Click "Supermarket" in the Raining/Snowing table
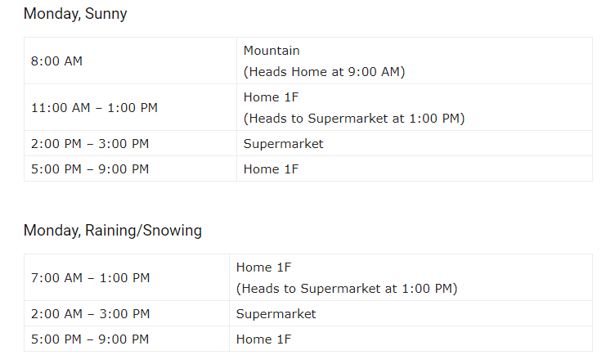The width and height of the screenshot is (606, 364). click(x=276, y=314)
